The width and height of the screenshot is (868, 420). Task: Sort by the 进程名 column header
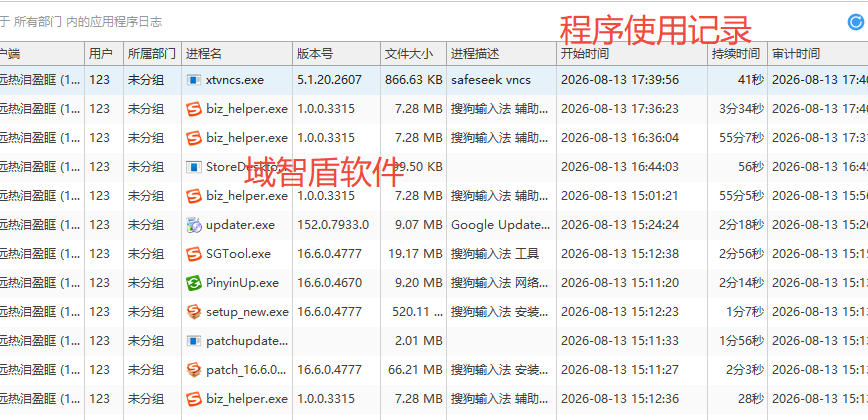tap(236, 54)
